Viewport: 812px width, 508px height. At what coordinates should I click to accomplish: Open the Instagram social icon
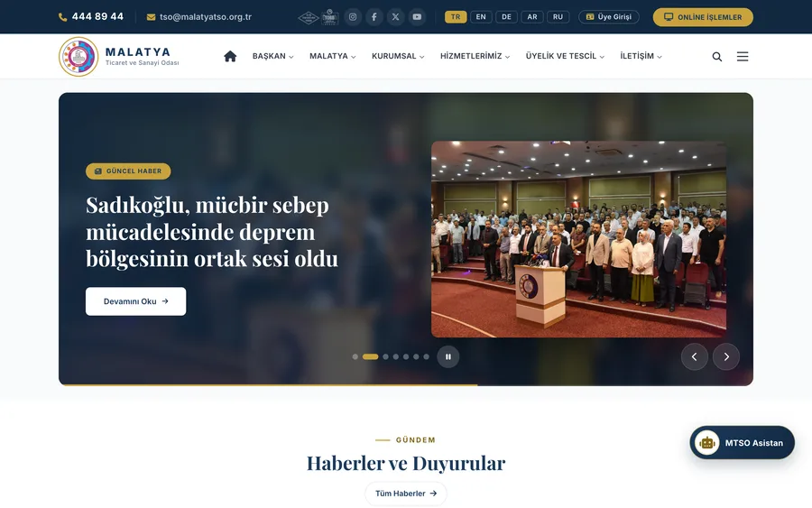pos(353,17)
